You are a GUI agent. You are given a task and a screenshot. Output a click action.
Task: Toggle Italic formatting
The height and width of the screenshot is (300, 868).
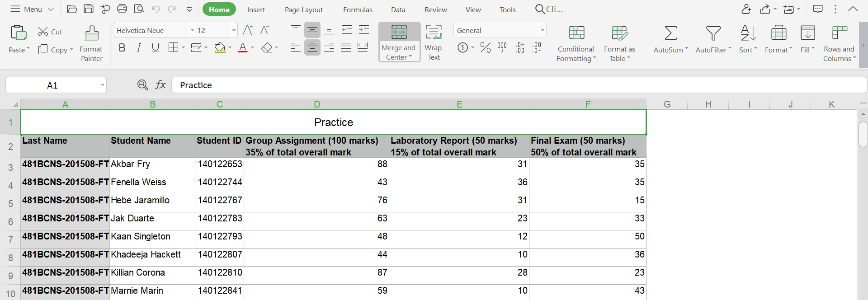(139, 47)
